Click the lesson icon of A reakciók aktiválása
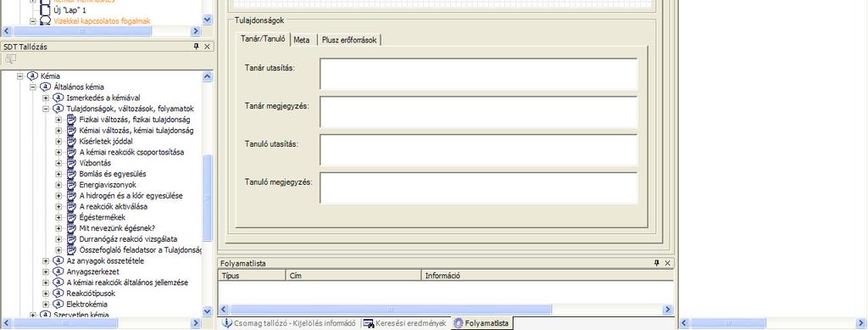868x330 pixels. (71, 206)
